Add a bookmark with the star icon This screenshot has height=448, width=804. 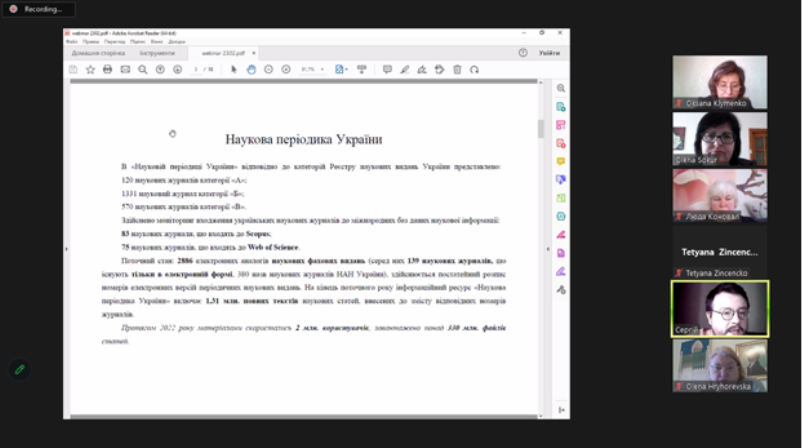pos(90,69)
